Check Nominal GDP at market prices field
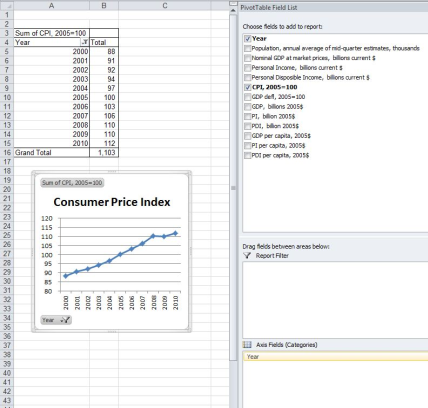Image resolution: width=428 pixels, height=408 pixels. [248, 58]
